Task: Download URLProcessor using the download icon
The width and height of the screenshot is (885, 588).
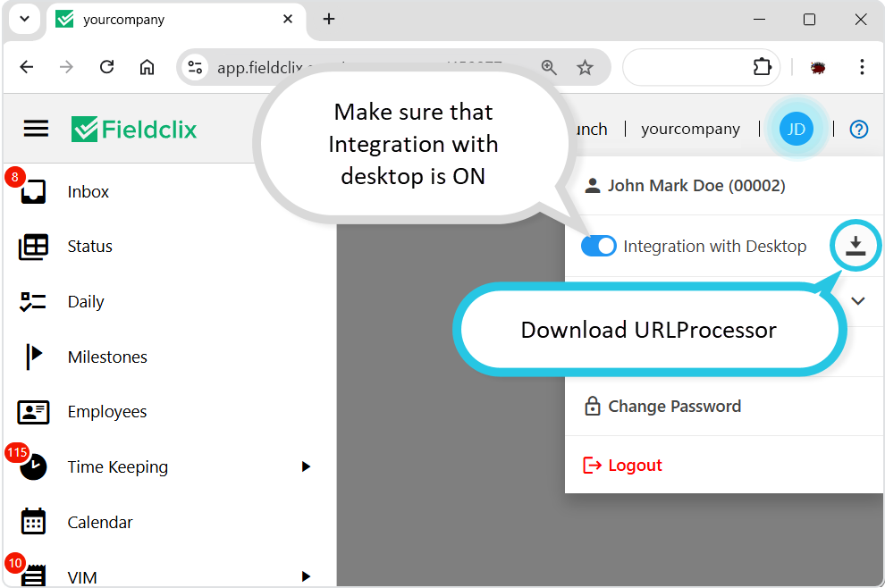Action: pos(855,246)
